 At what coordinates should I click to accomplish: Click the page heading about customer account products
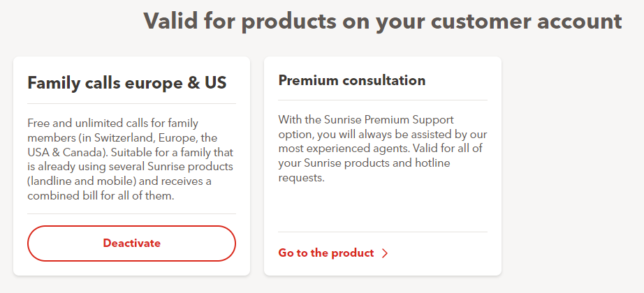tap(383, 21)
